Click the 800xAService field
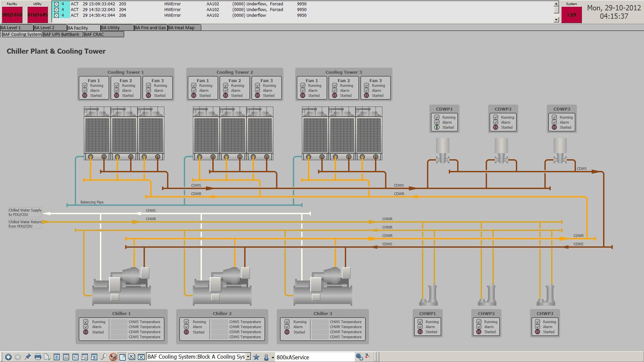The height and width of the screenshot is (362, 644). pyautogui.click(x=315, y=357)
